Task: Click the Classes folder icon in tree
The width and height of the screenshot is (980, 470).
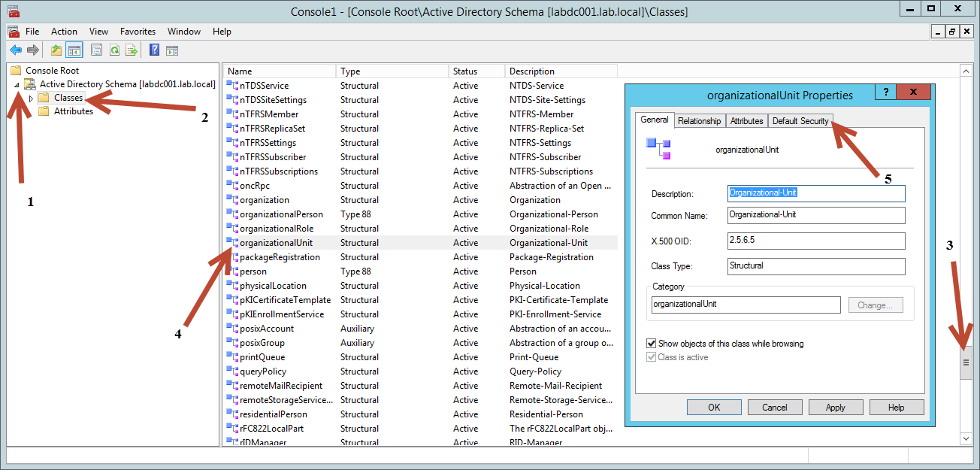Action: [x=44, y=98]
